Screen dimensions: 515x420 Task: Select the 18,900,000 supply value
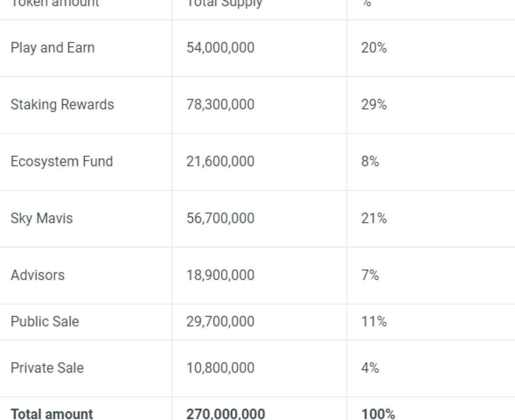220,275
